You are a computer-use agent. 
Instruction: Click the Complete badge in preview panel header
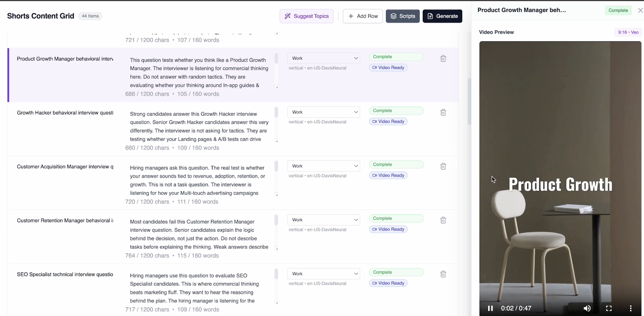click(x=618, y=10)
